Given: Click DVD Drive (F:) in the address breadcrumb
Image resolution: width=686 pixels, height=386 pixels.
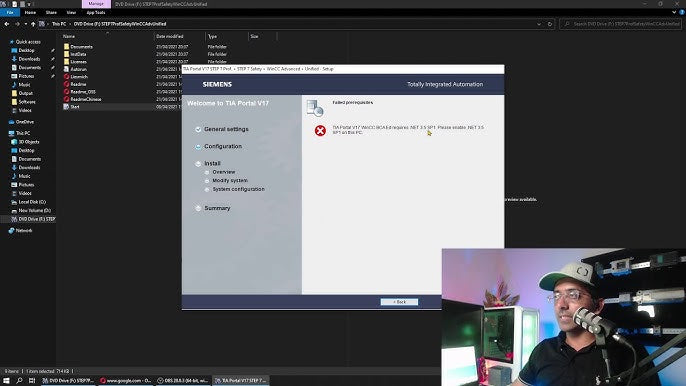Looking at the screenshot, I should pyautogui.click(x=120, y=24).
